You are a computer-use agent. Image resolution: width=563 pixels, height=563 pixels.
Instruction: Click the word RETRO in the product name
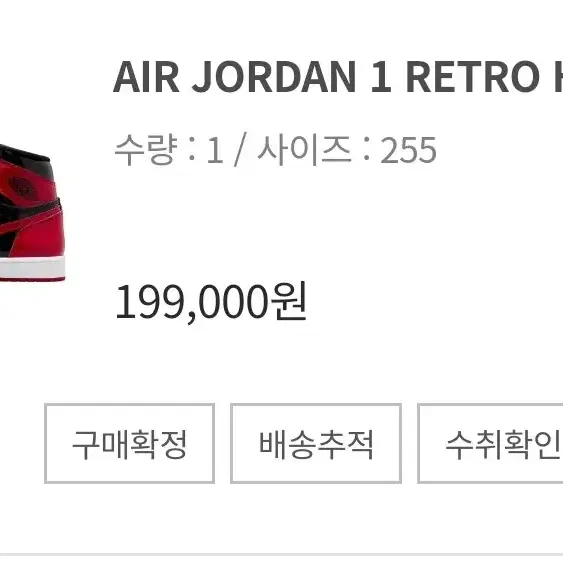pos(473,77)
